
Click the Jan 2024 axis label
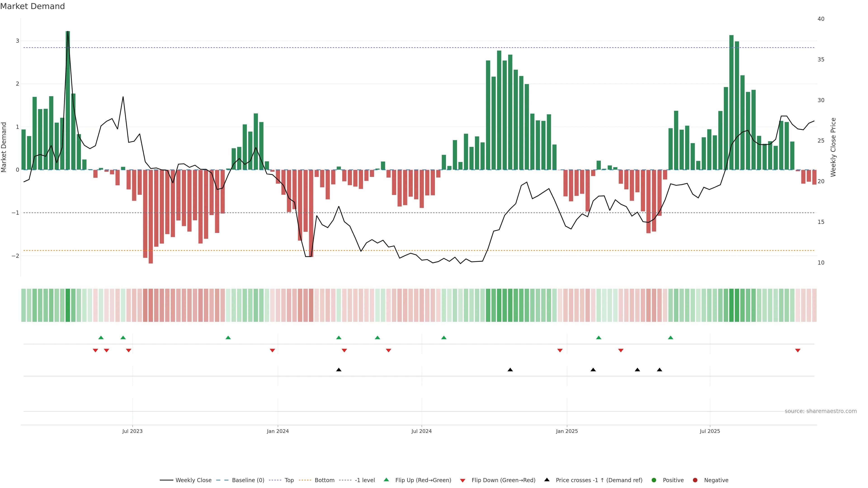pyautogui.click(x=278, y=431)
